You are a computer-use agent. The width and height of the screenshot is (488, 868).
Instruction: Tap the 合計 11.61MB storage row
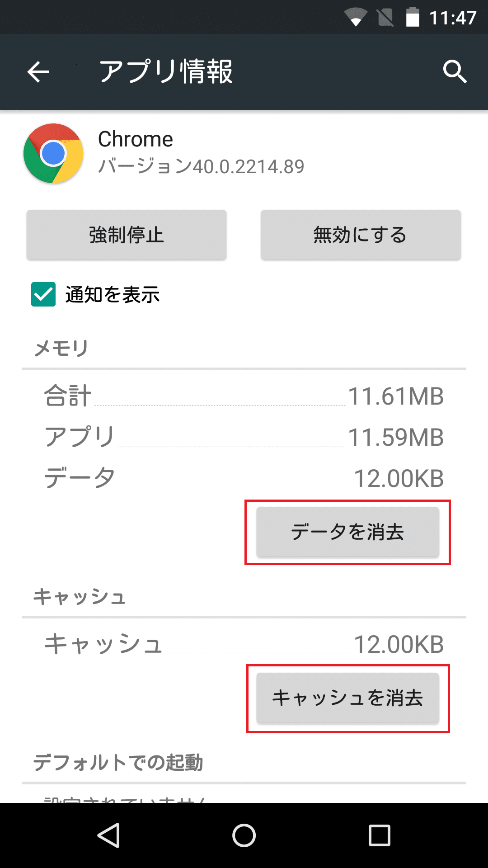[x=244, y=396]
